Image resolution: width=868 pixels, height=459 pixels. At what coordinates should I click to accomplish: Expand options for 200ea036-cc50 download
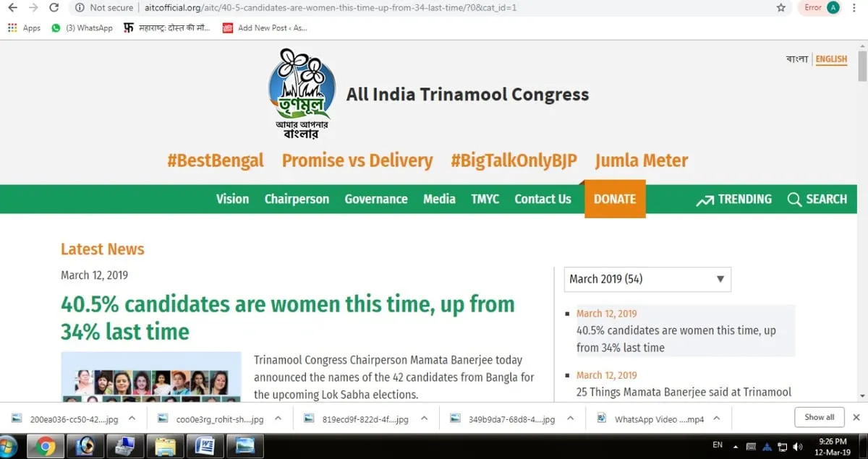(x=132, y=418)
